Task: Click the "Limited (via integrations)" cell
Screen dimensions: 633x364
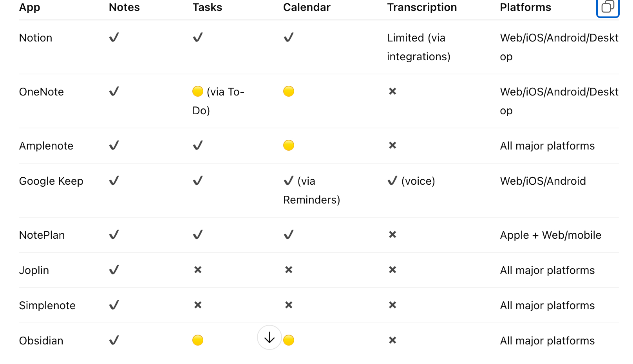Action: pos(418,47)
